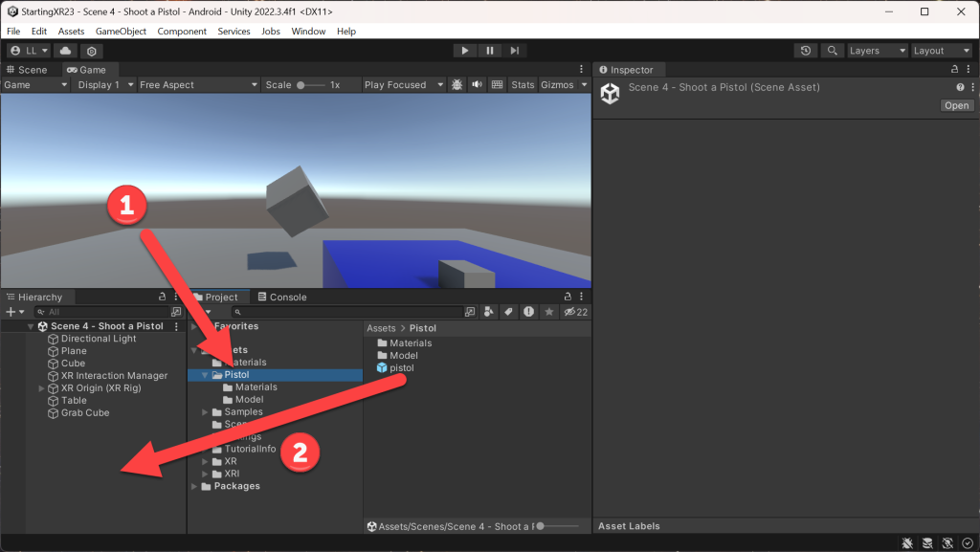Viewport: 980px width, 552px height.
Task: Select the Table object in Hierarchy
Action: point(74,400)
